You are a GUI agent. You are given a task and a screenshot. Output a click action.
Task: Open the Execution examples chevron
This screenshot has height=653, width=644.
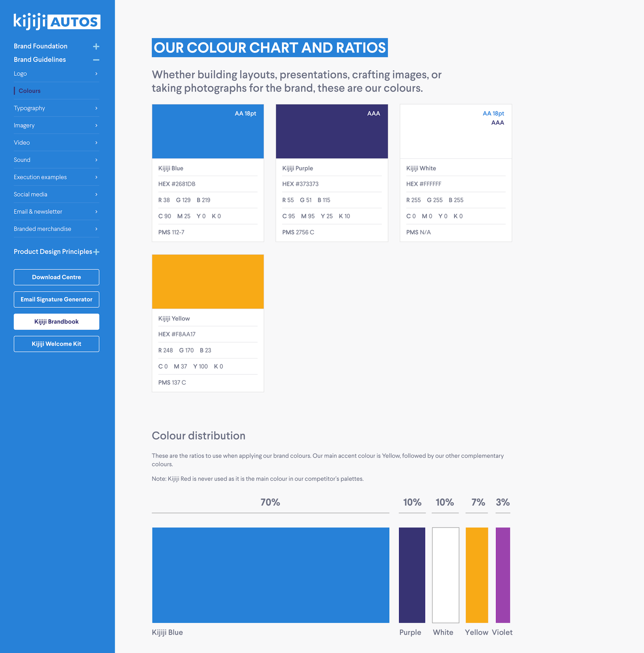tap(96, 177)
